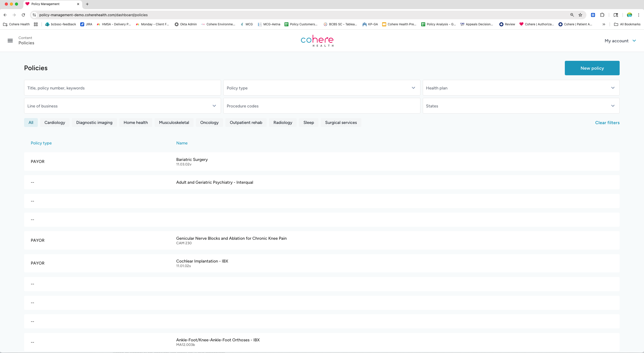Open Monday - Client bookmark
This screenshot has width=644, height=353.
click(152, 24)
